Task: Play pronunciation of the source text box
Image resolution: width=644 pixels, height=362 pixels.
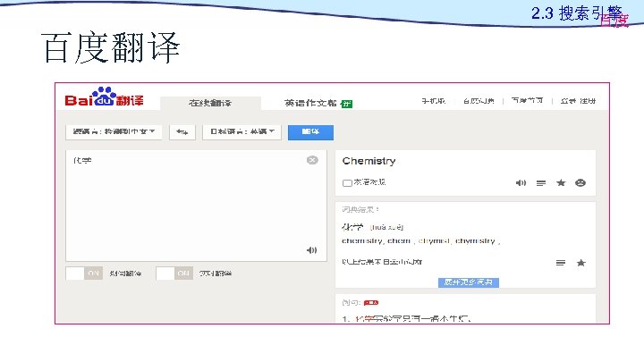Action: click(x=312, y=250)
